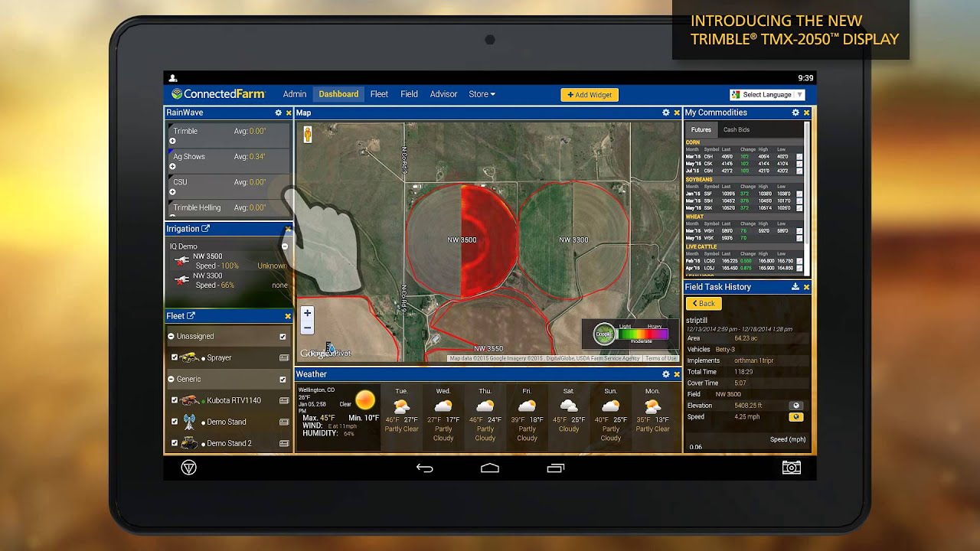Screen dimensions: 980x551
Task: Open the Advisor menu item
Action: point(443,94)
